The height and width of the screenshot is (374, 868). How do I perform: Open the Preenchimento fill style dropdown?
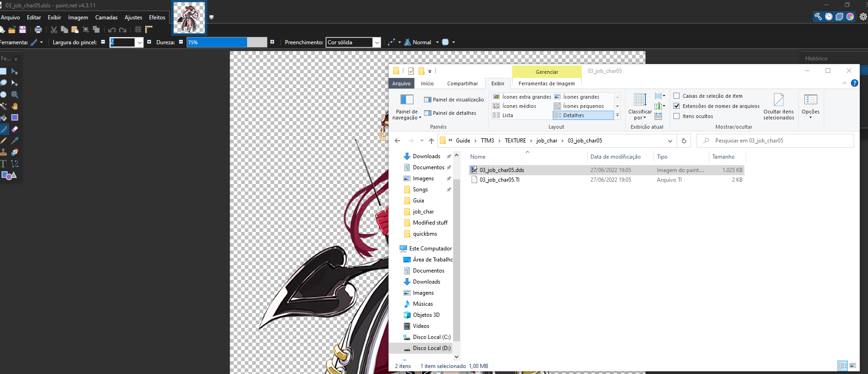(x=377, y=42)
